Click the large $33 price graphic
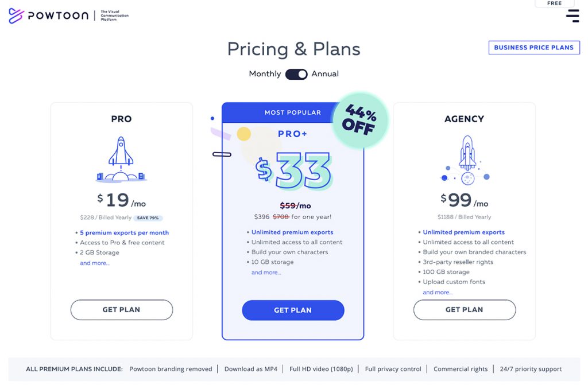The width and height of the screenshot is (588, 389). 294,170
